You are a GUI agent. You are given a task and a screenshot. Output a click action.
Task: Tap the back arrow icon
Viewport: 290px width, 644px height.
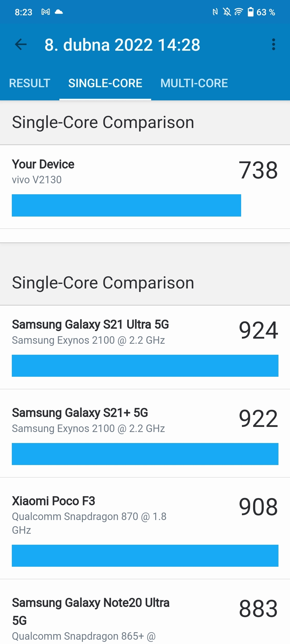[x=21, y=45]
